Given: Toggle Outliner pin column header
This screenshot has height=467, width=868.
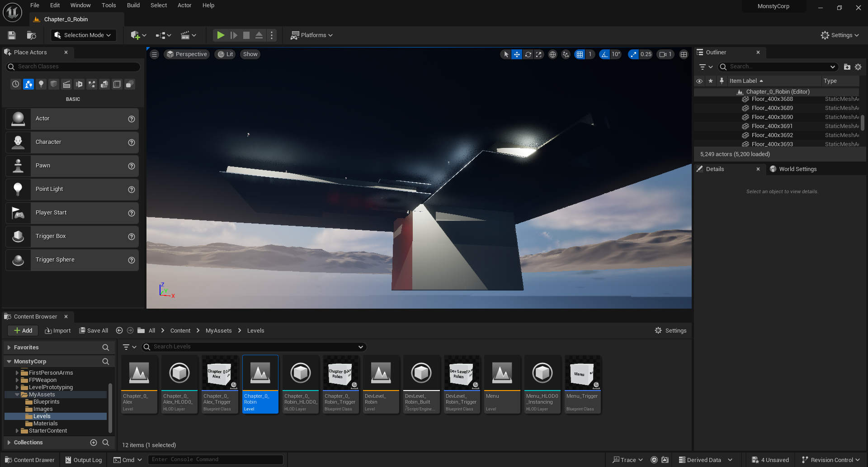Looking at the screenshot, I should click(x=722, y=81).
